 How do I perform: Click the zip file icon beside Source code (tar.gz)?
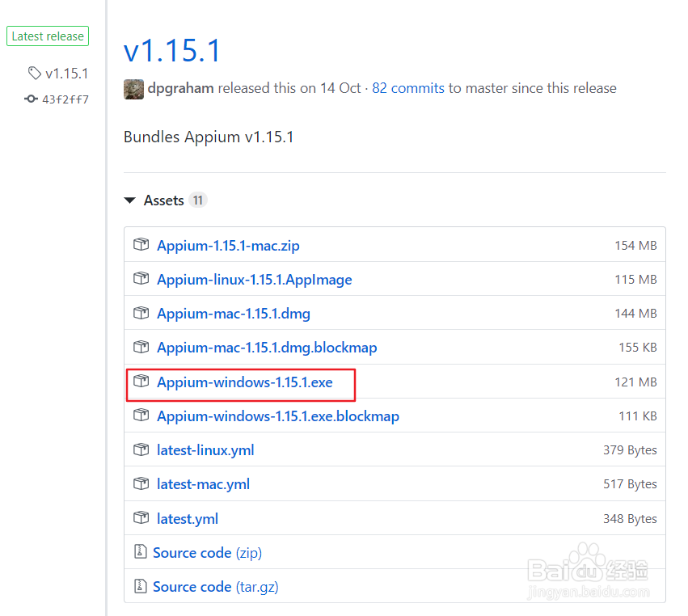tap(140, 586)
